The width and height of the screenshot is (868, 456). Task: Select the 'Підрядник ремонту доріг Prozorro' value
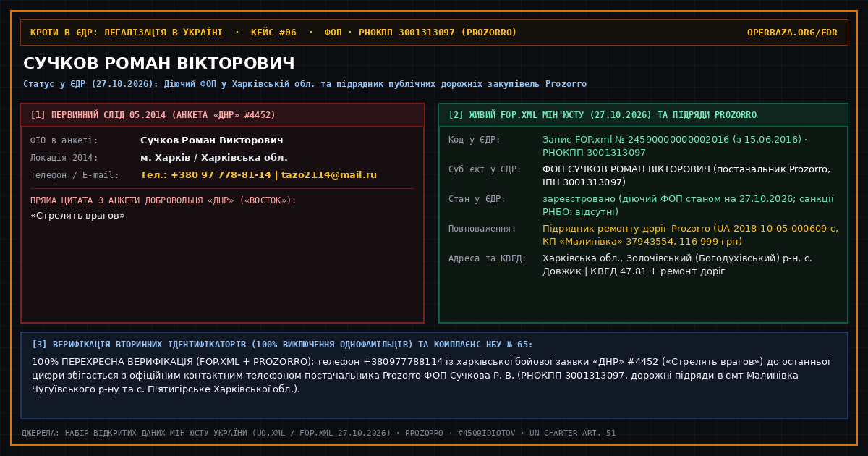pyautogui.click(x=690, y=235)
